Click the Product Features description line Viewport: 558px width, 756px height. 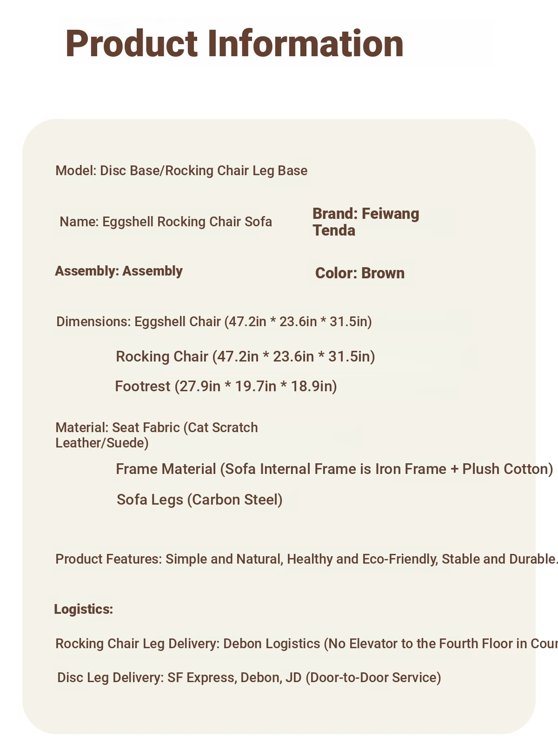click(306, 559)
